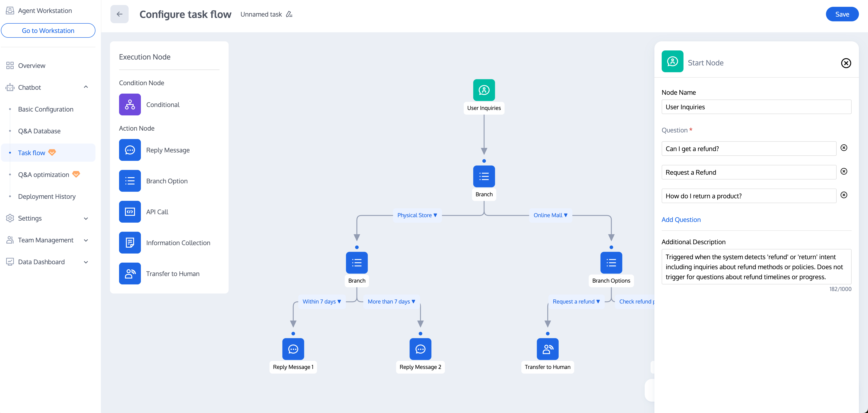Click the API Call node icon

tap(130, 211)
